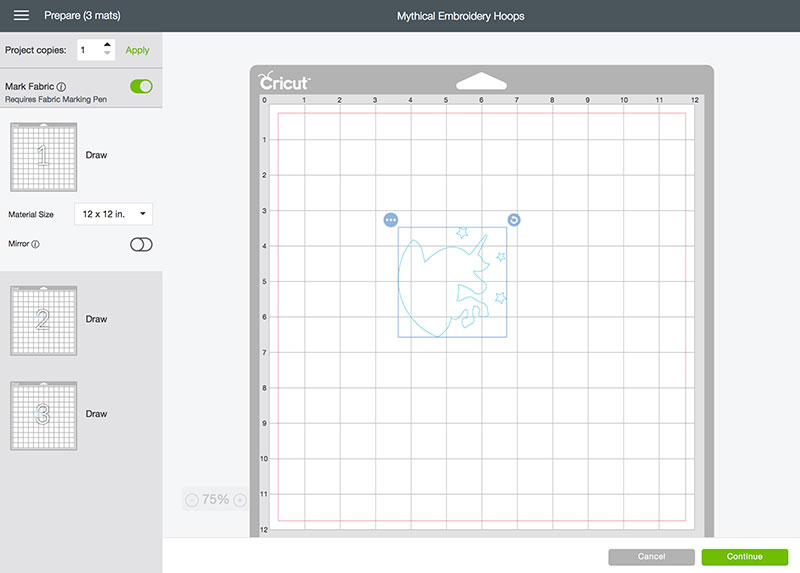Zoom out with the minus icon
This screenshot has width=800, height=573.
coord(192,500)
